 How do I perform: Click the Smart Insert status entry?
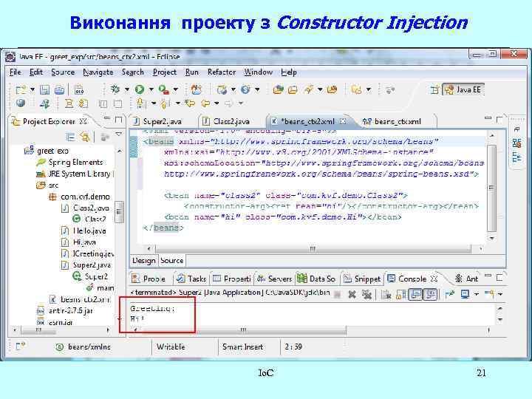[243, 347]
